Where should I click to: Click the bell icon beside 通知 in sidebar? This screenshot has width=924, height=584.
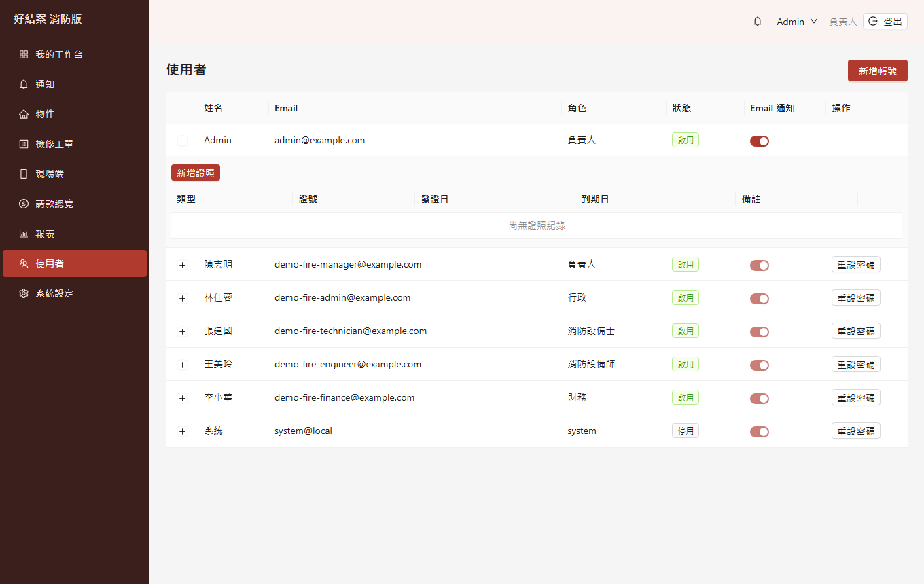click(x=24, y=84)
